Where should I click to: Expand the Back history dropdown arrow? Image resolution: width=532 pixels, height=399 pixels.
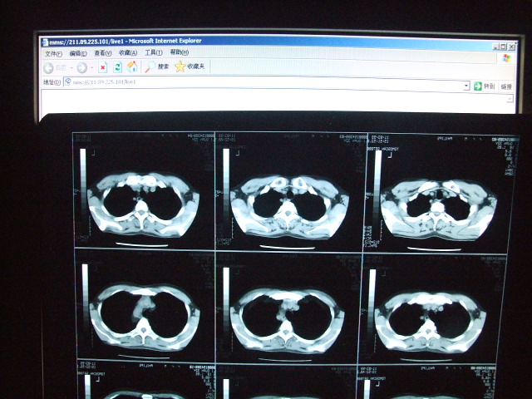pos(71,68)
